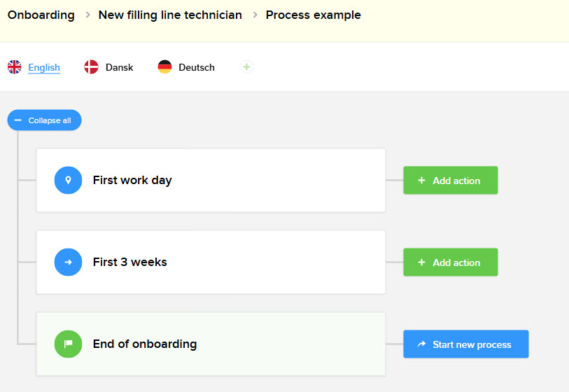This screenshot has height=392, width=569.
Task: Expand the First work day step card
Action: tap(210, 181)
